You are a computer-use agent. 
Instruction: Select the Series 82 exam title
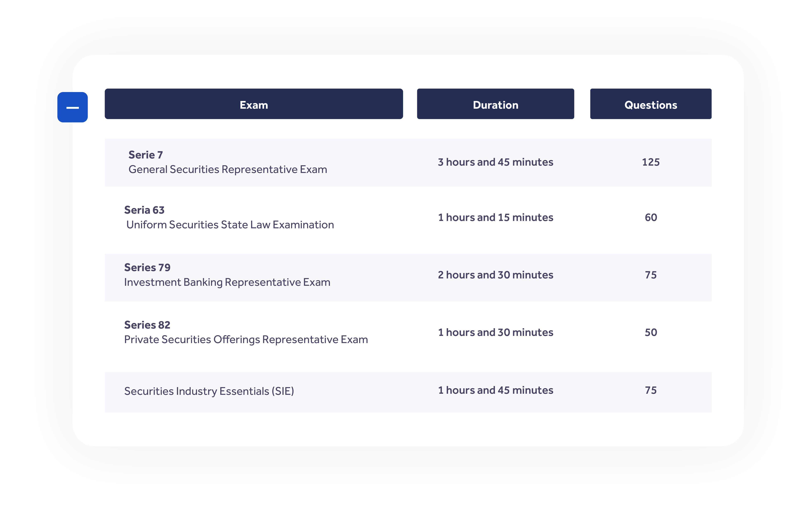tap(147, 325)
